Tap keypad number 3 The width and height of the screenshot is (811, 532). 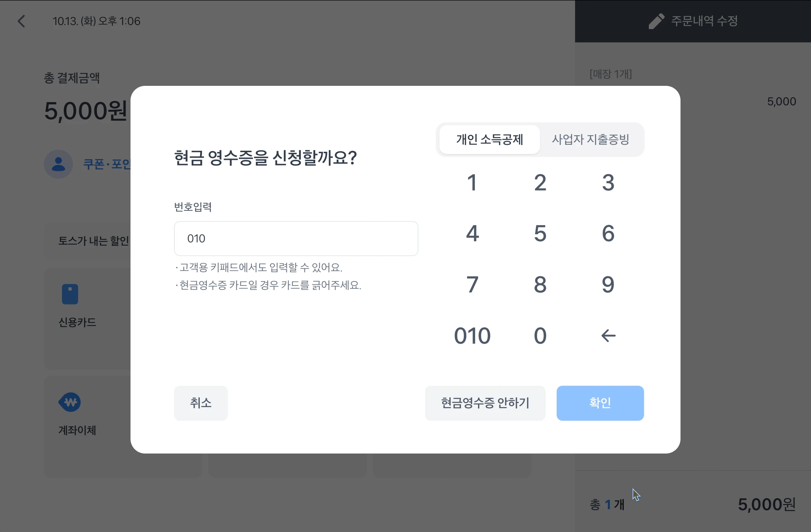pyautogui.click(x=608, y=182)
